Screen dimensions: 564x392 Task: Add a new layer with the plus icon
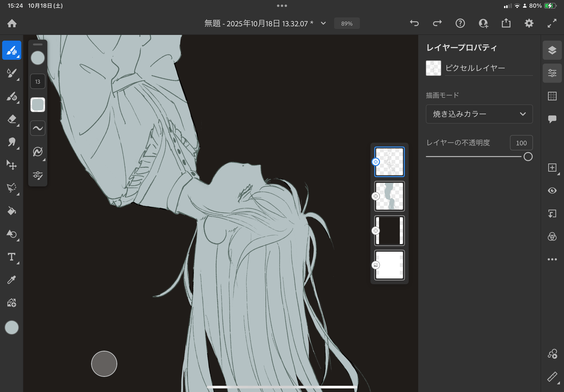[x=552, y=168]
